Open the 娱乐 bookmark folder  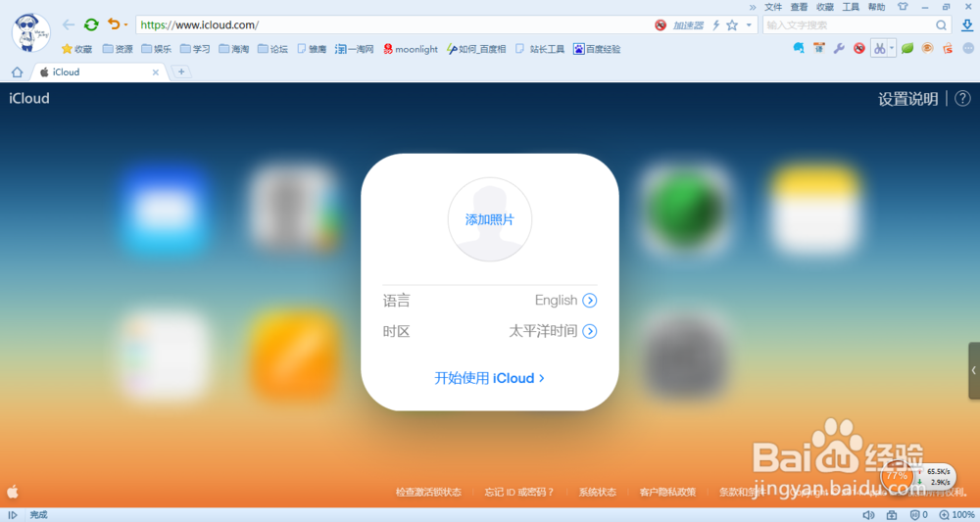[156, 49]
